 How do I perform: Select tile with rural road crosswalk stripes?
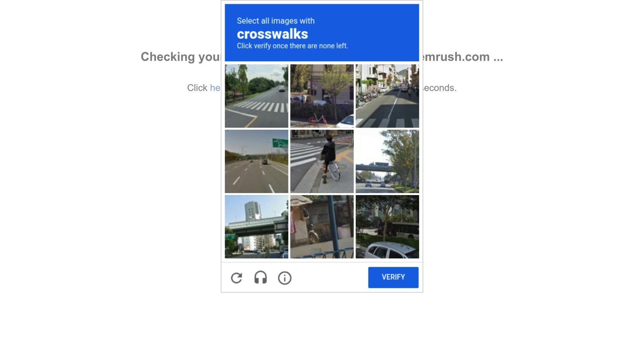point(256,96)
